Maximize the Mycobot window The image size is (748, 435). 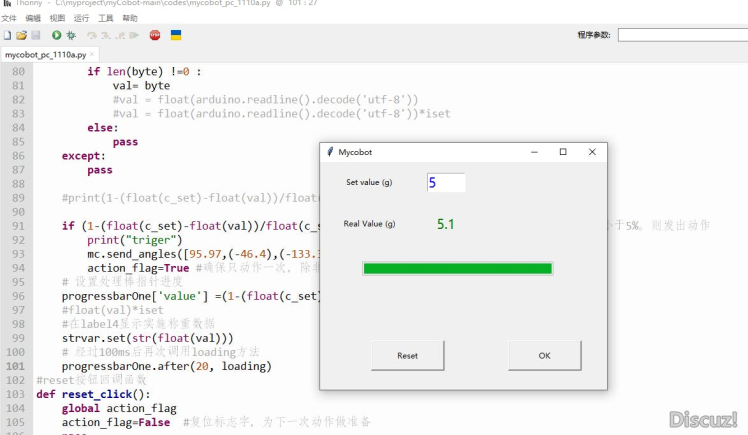pos(563,152)
